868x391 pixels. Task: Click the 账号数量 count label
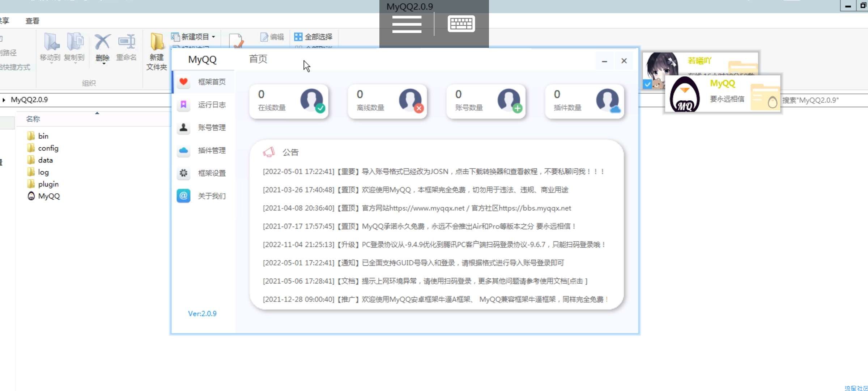point(469,108)
